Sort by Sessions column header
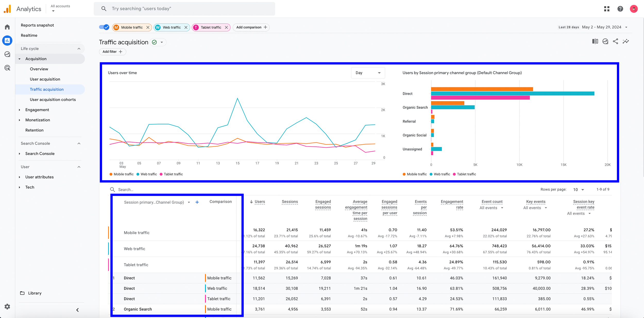The image size is (644, 318). pyautogui.click(x=290, y=202)
